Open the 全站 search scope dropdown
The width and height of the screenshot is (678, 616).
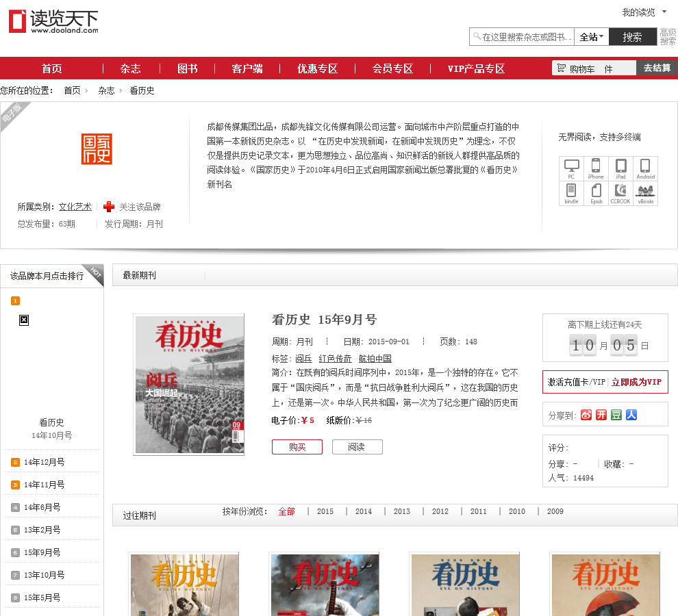592,37
